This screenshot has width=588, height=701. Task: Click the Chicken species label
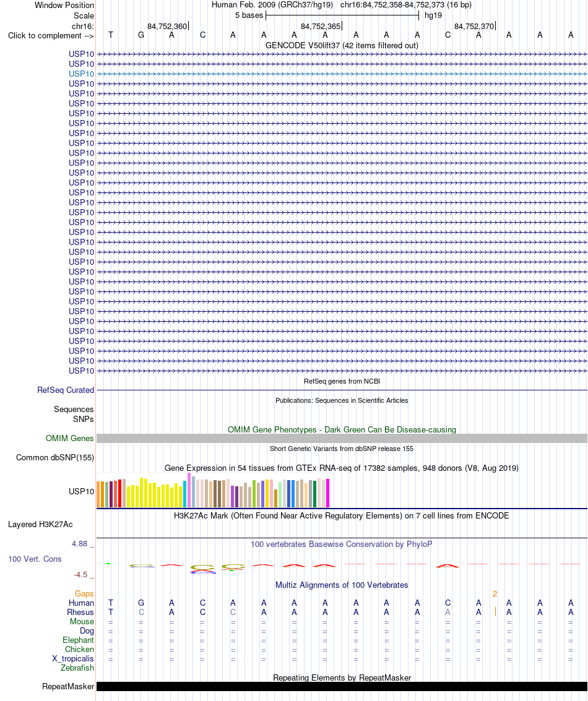80,649
